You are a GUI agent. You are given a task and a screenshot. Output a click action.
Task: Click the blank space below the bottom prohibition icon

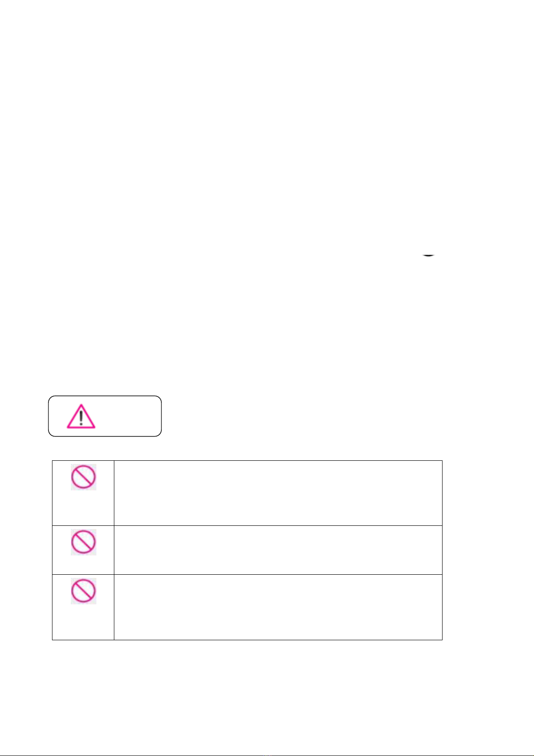coord(83,621)
